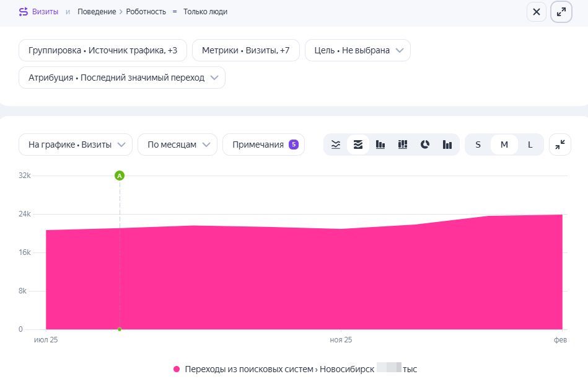Select stacked area chart view
Viewport: 588px width, 379px height.
(358, 145)
